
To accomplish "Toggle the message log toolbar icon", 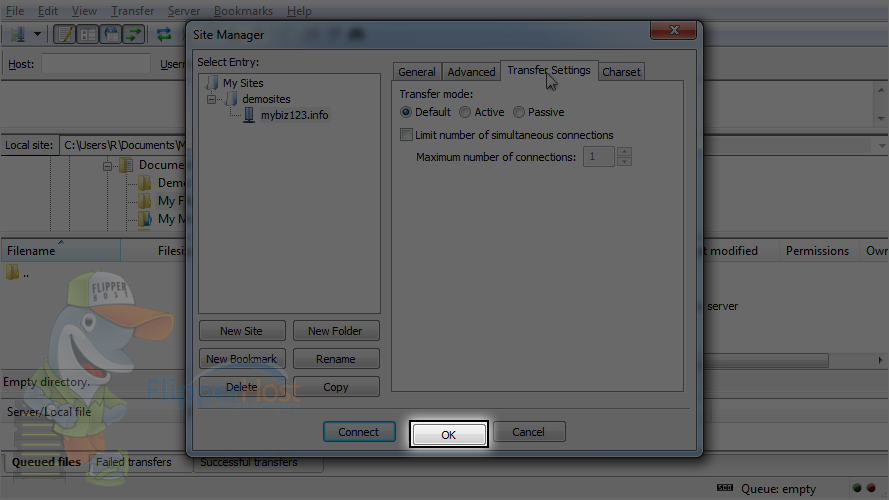I will [65, 35].
